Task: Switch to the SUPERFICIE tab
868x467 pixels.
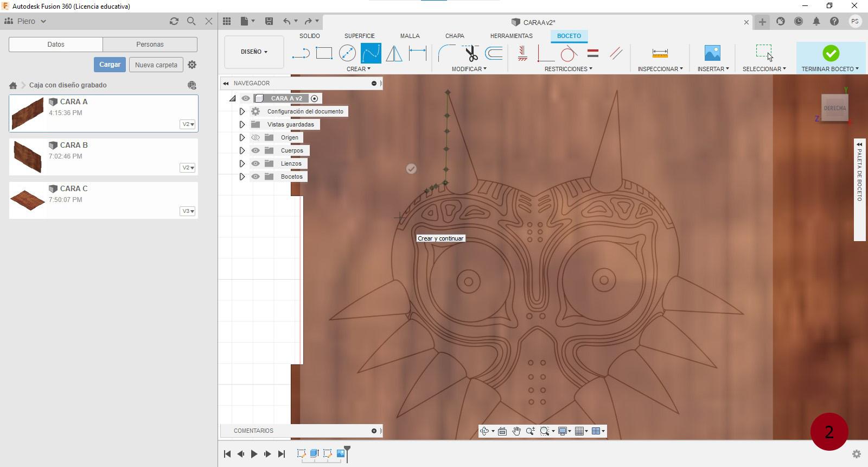Action: [359, 36]
